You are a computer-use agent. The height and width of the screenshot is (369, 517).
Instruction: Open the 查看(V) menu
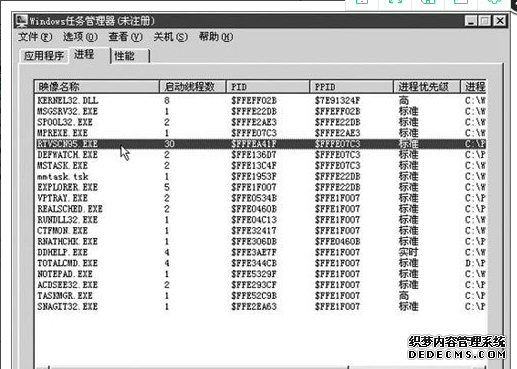(125, 37)
